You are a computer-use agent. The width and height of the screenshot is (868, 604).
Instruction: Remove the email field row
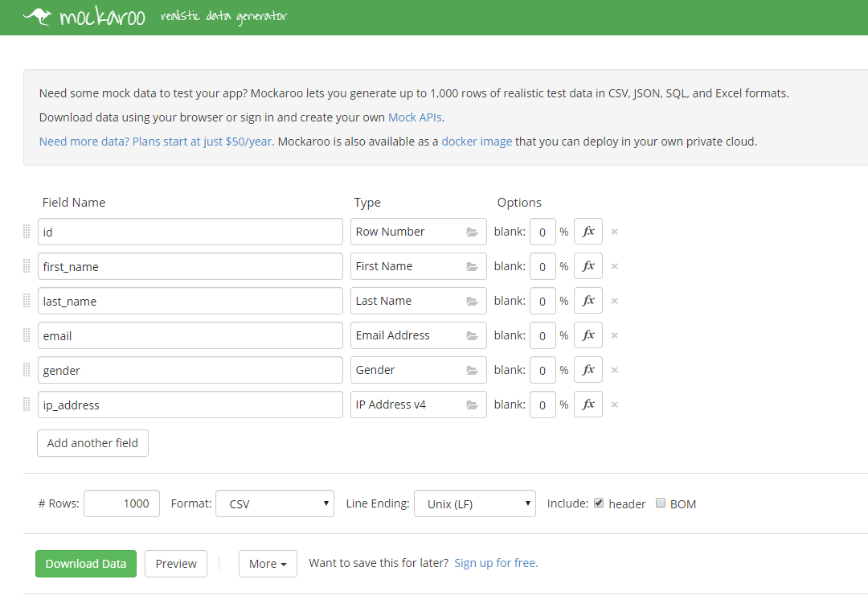(615, 336)
